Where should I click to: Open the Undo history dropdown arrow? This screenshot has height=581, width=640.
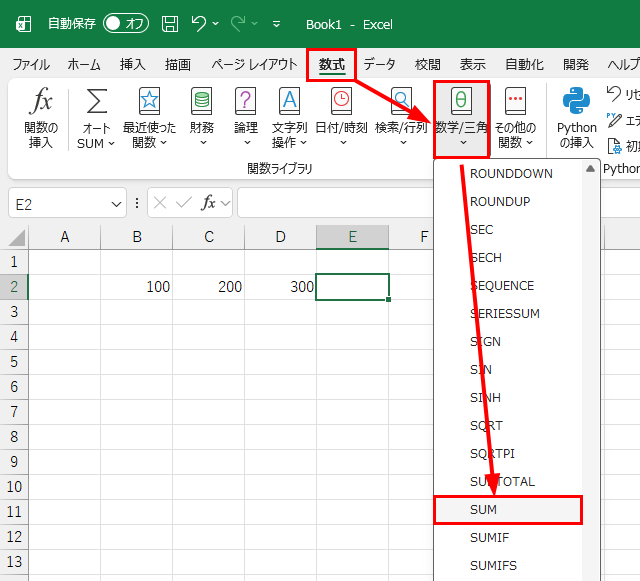[216, 24]
